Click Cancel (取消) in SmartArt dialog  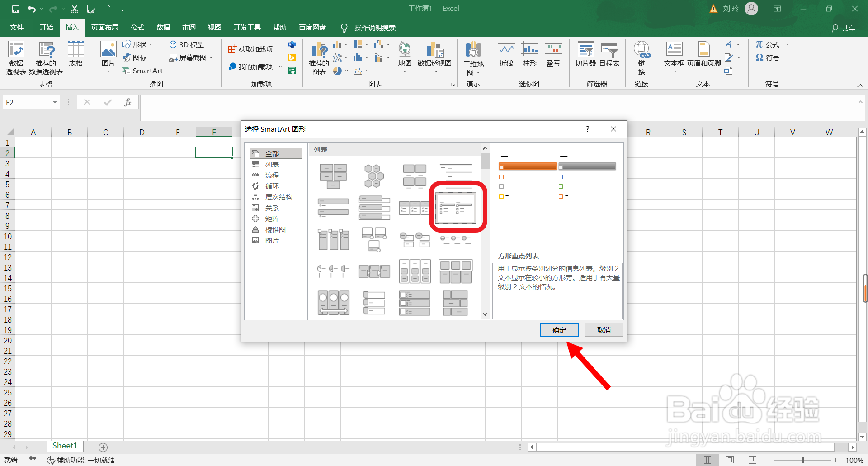604,330
